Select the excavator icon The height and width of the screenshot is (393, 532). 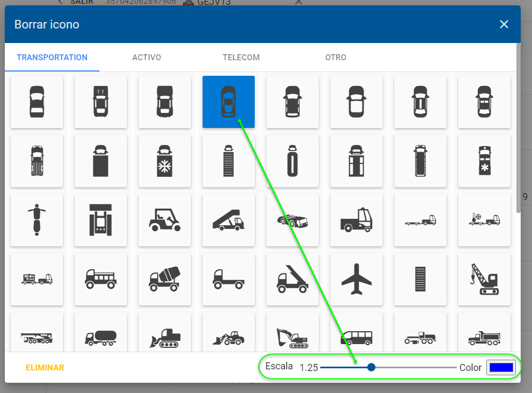coord(292,337)
